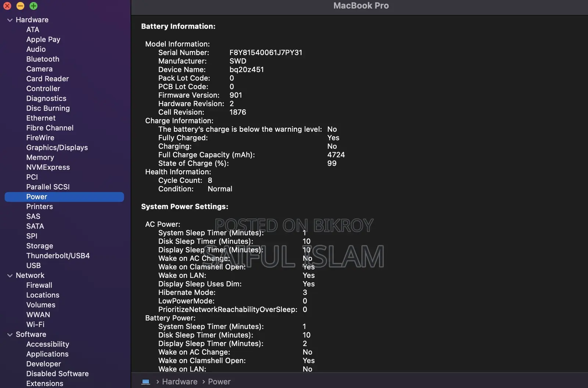The image size is (588, 388).
Task: Open the Audio hardware category
Action: pyautogui.click(x=36, y=49)
